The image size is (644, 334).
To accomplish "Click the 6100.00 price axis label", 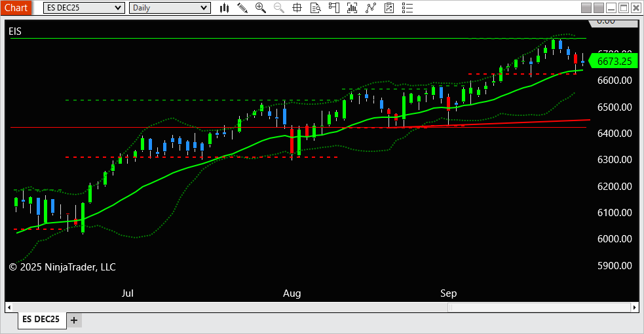I will [615, 213].
